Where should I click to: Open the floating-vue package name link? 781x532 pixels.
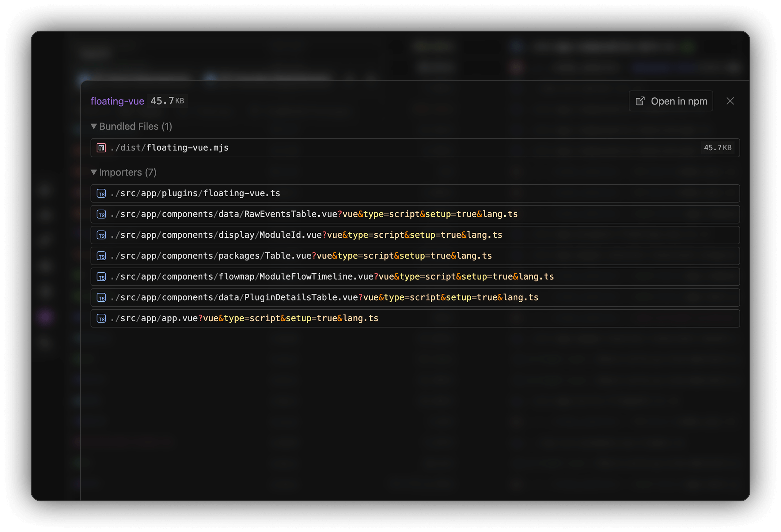[x=117, y=101]
